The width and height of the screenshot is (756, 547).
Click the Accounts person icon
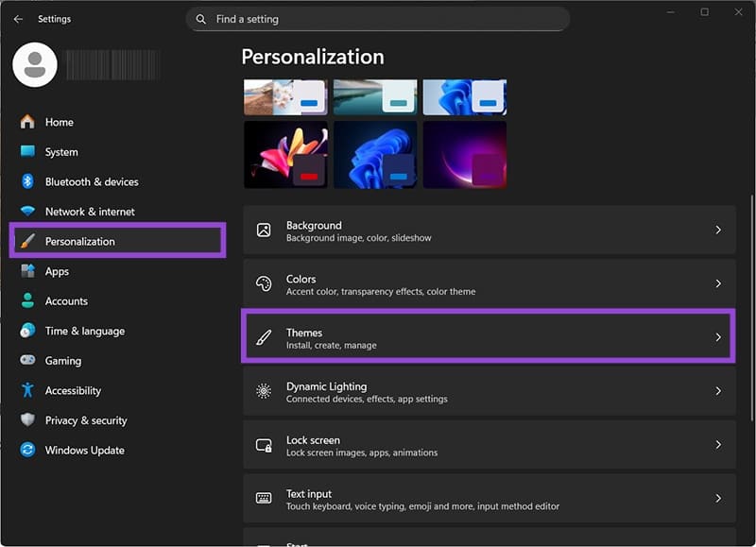pyautogui.click(x=27, y=300)
